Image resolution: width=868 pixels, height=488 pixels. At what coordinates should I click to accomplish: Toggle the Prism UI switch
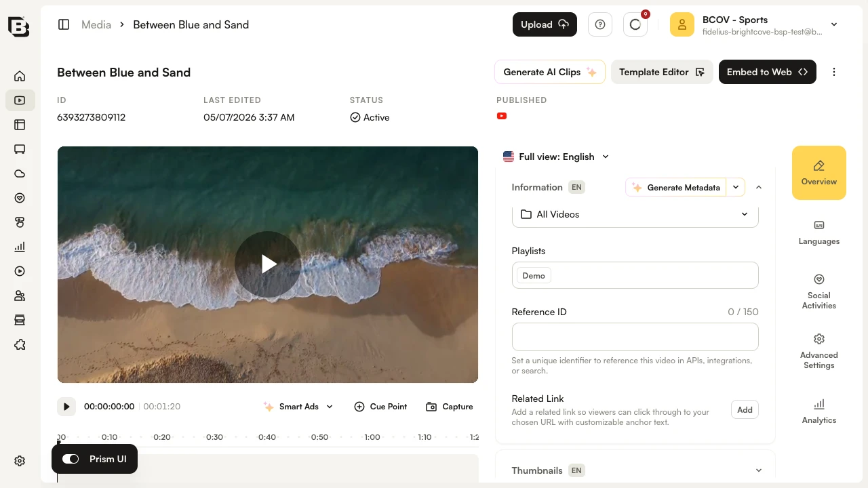click(71, 459)
